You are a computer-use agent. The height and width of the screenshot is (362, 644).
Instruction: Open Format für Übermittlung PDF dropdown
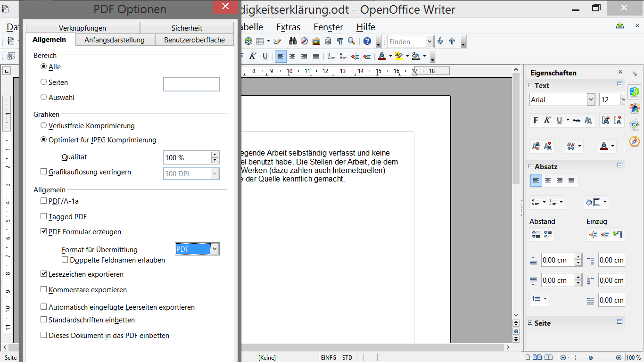(215, 249)
